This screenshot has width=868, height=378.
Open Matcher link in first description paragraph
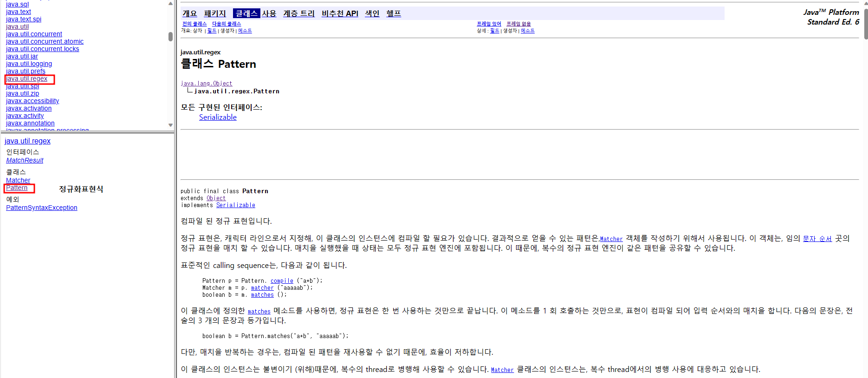611,239
